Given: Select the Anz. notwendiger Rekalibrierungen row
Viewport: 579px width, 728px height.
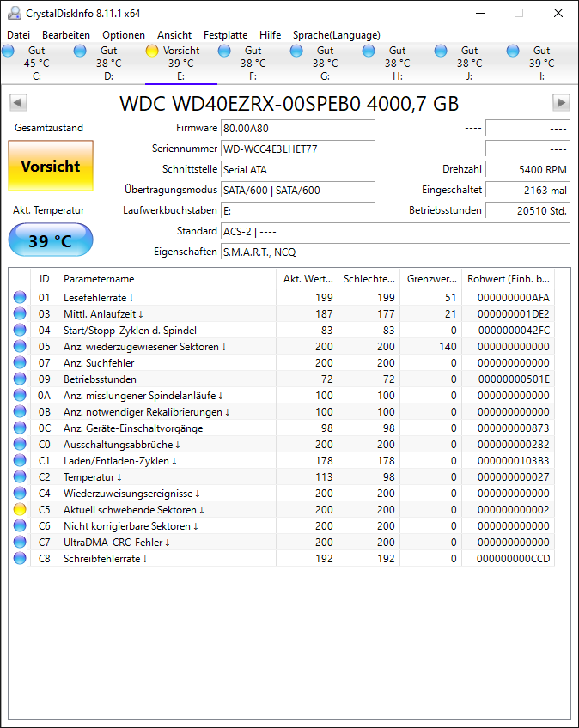Looking at the screenshot, I should point(282,412).
